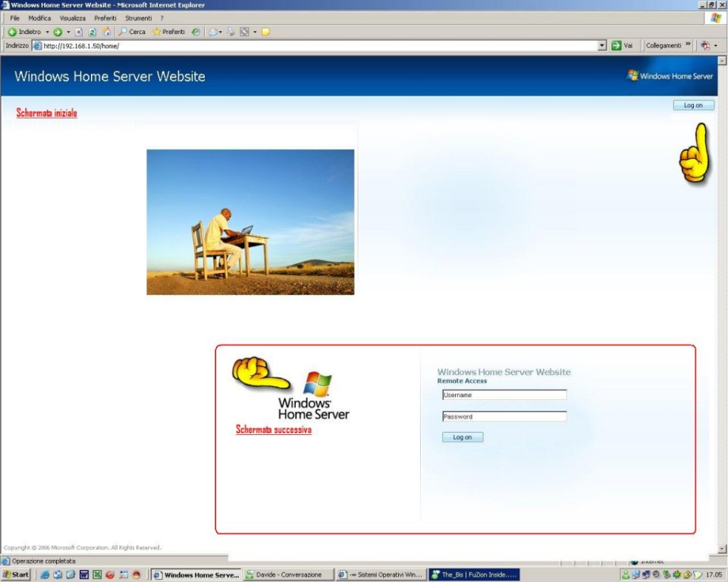Launch Internet Explorer from Quick Launch

(x=45, y=574)
